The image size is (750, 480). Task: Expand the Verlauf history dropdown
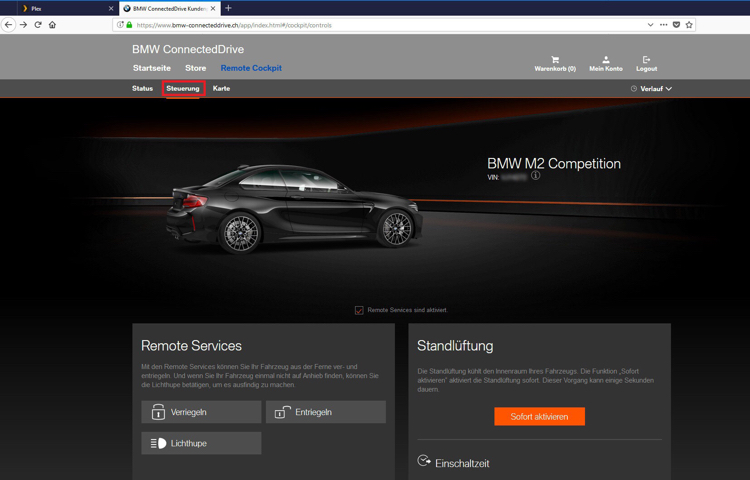tap(656, 89)
